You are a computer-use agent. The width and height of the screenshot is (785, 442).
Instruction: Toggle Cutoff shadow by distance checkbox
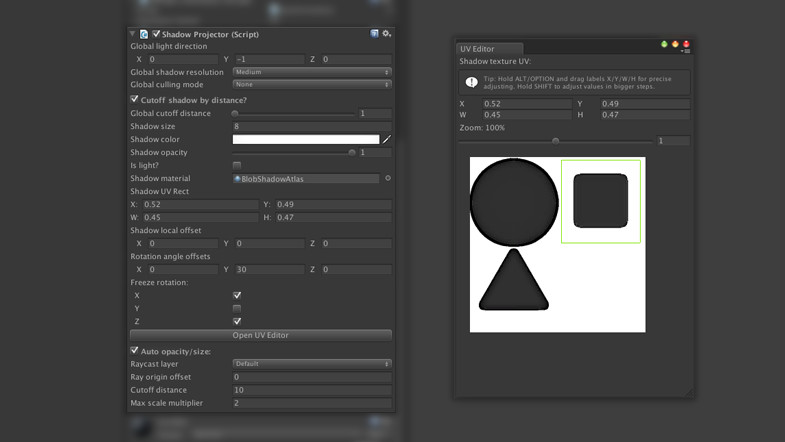click(134, 99)
